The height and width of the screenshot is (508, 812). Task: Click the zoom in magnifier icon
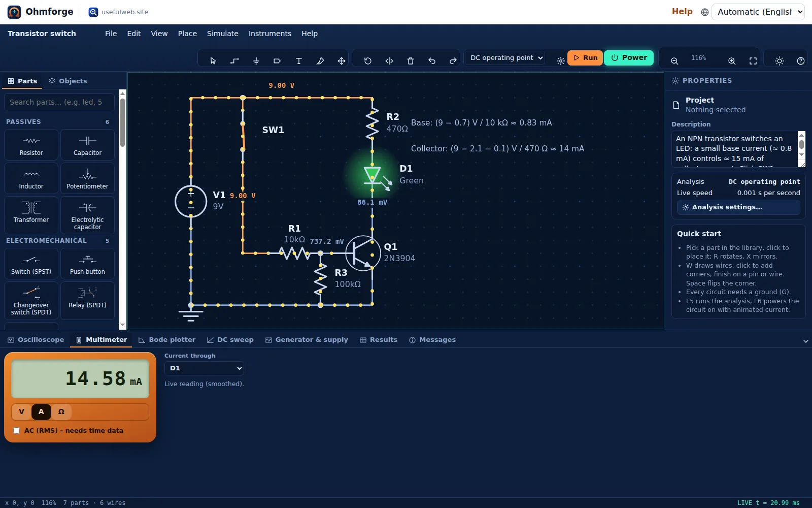click(732, 61)
